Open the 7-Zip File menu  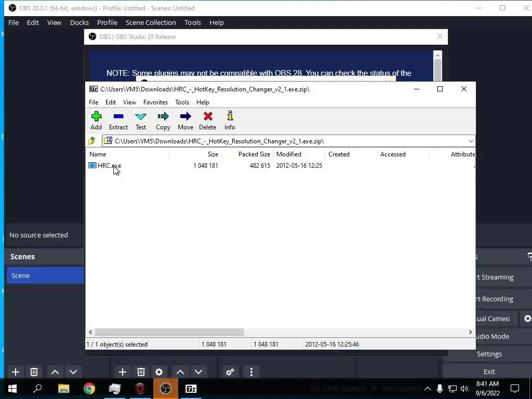pos(94,102)
